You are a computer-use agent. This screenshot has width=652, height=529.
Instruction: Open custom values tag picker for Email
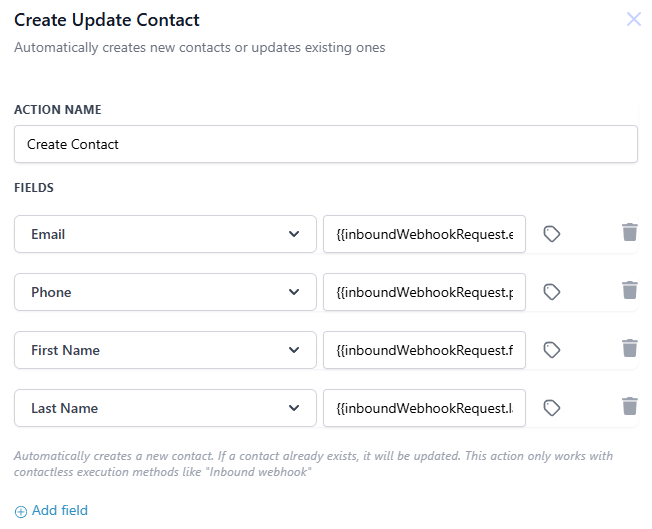click(552, 234)
